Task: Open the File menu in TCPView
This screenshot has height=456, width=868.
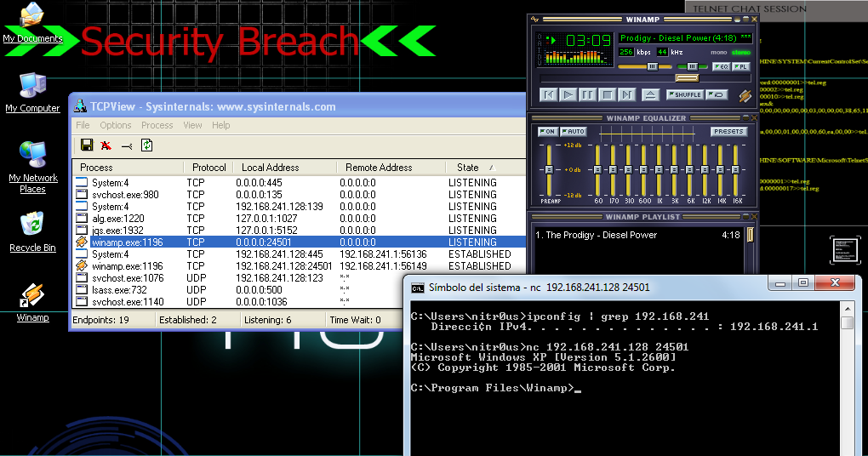Action: click(x=83, y=125)
